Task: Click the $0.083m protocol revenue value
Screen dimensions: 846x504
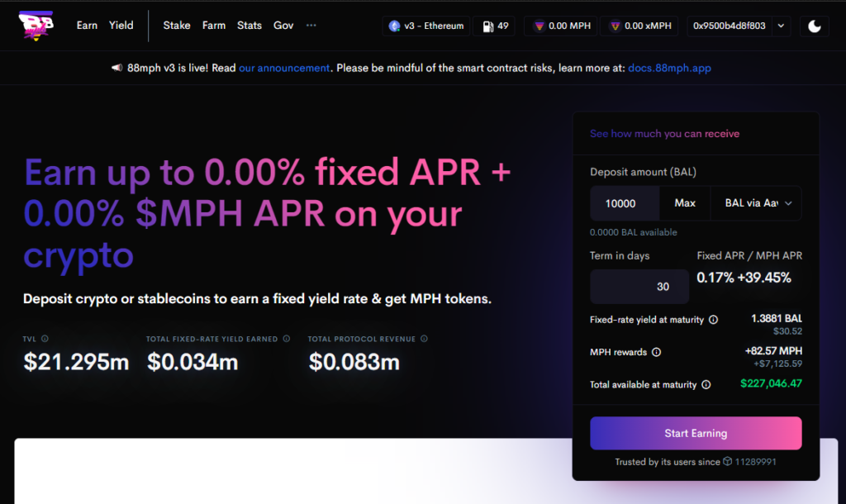Action: 354,362
